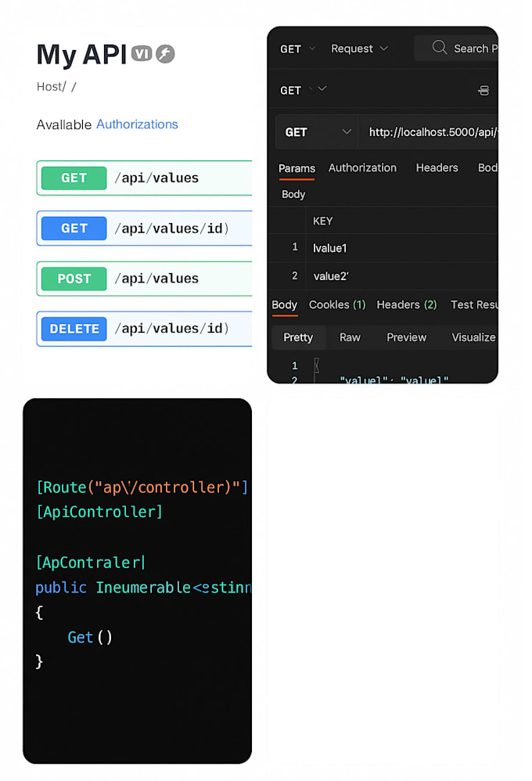532x781 pixels.
Task: View the Cookies (1) tab
Action: coord(336,304)
